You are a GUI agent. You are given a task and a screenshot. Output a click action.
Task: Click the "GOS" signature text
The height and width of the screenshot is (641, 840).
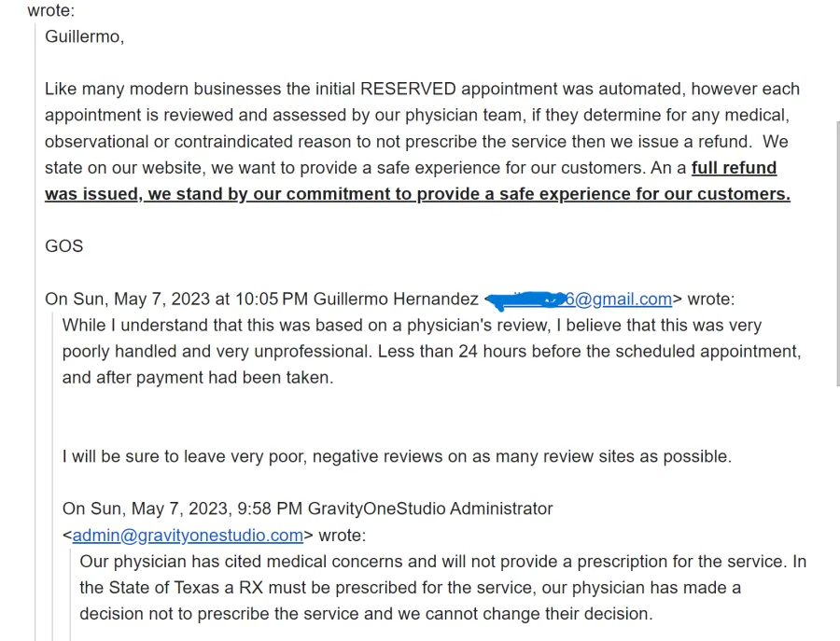tap(63, 246)
